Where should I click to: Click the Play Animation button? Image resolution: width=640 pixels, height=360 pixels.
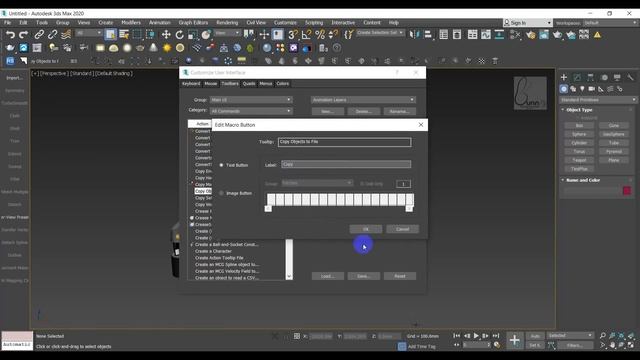click(476, 336)
